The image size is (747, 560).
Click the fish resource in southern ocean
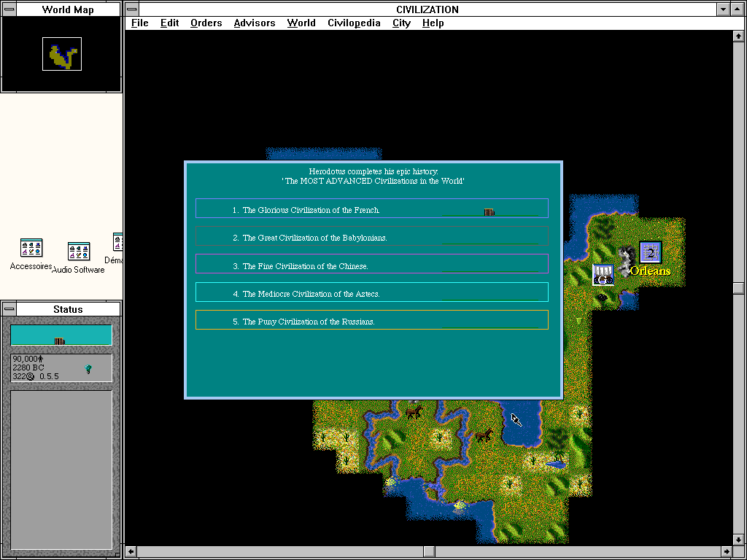click(460, 505)
